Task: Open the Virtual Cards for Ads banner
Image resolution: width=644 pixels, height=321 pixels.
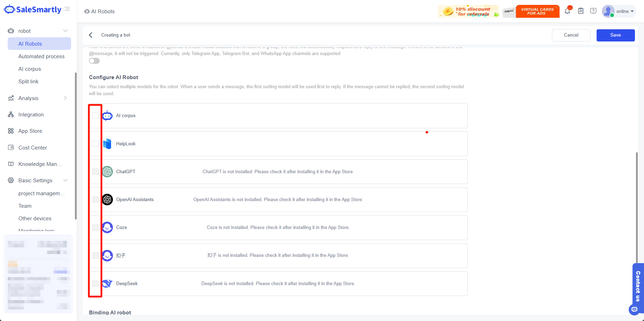Action: [x=537, y=12]
